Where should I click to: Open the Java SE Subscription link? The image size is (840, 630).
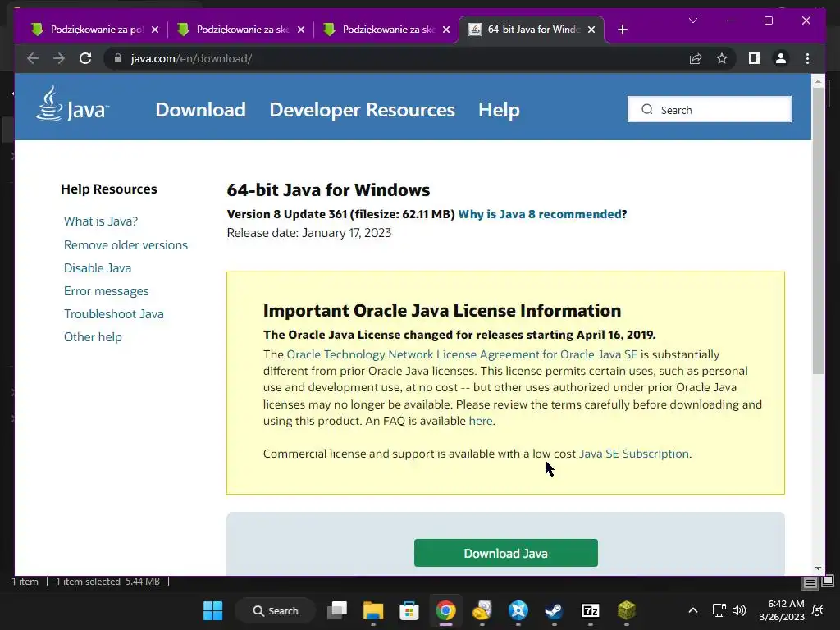point(634,454)
